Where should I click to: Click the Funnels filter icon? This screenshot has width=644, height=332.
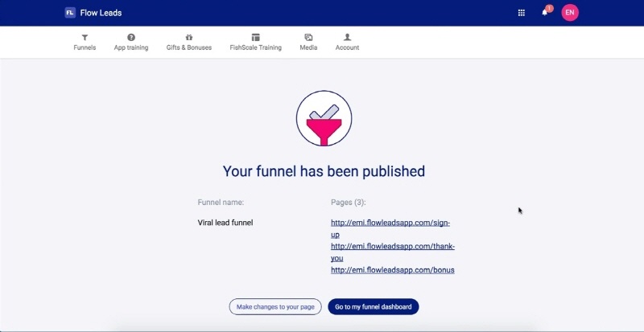[x=85, y=37]
